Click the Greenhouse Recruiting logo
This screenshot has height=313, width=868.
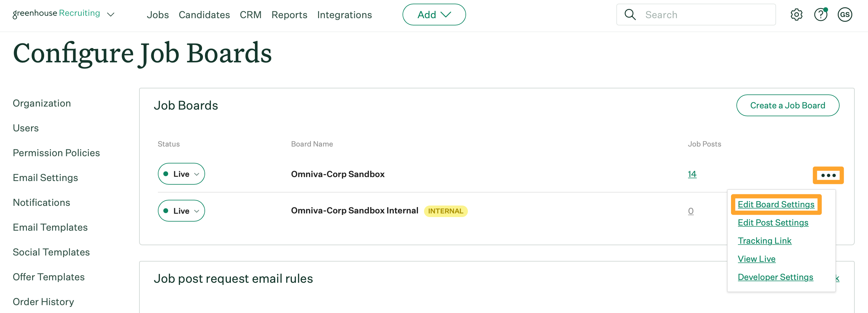(x=56, y=14)
